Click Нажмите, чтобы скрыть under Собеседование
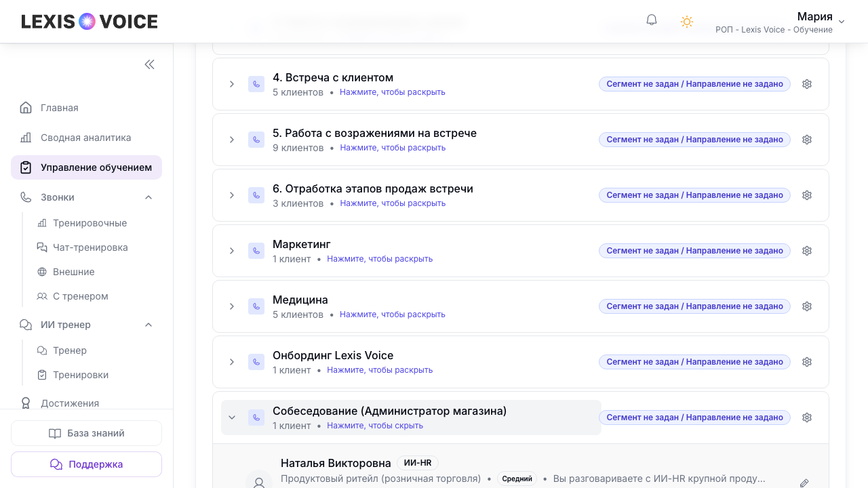 click(375, 426)
